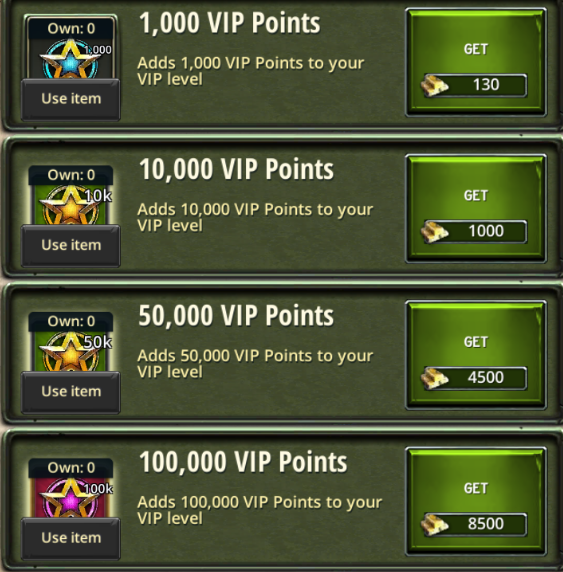Click the blue 1,000 VIP star icon
The image size is (563, 572).
coord(70,58)
